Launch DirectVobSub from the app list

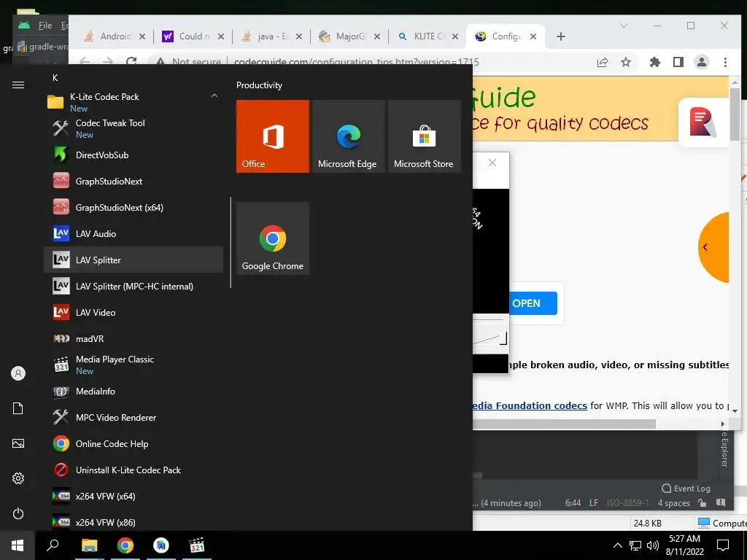[133, 155]
